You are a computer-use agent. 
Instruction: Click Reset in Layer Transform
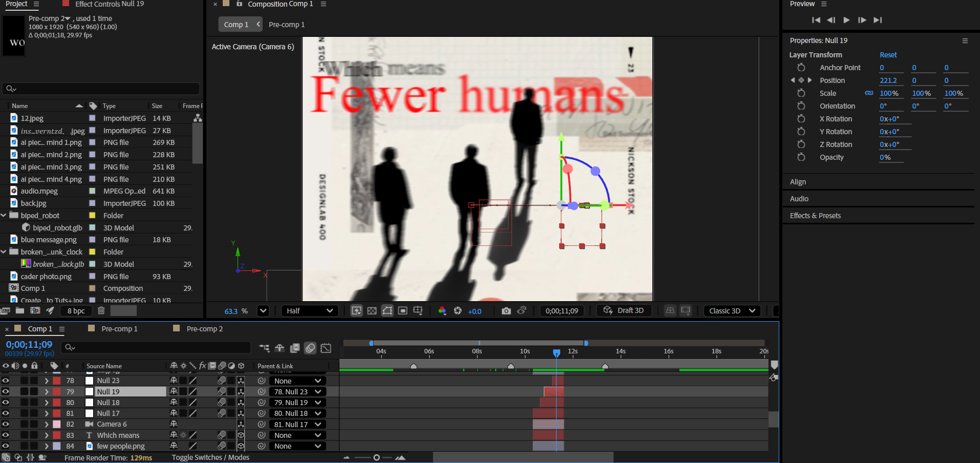coord(888,55)
